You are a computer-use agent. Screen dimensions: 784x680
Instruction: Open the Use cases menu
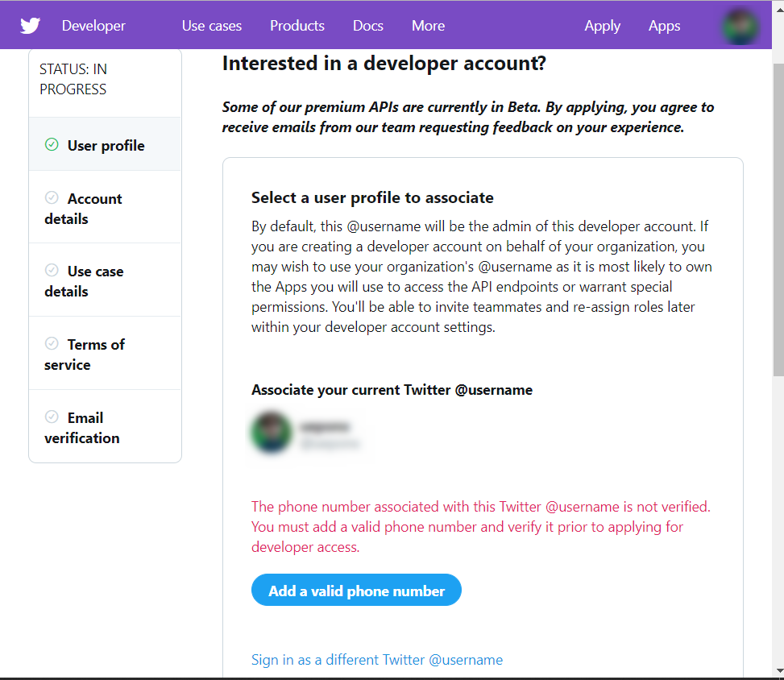click(211, 26)
